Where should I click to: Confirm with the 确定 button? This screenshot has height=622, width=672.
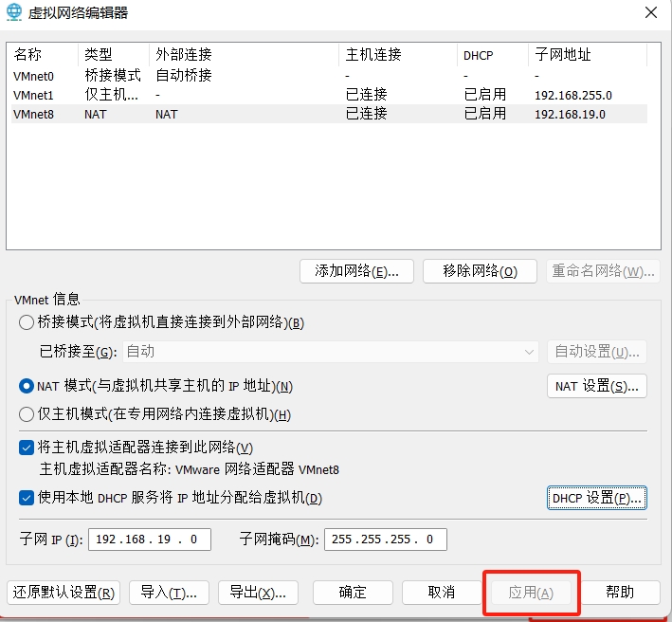353,593
